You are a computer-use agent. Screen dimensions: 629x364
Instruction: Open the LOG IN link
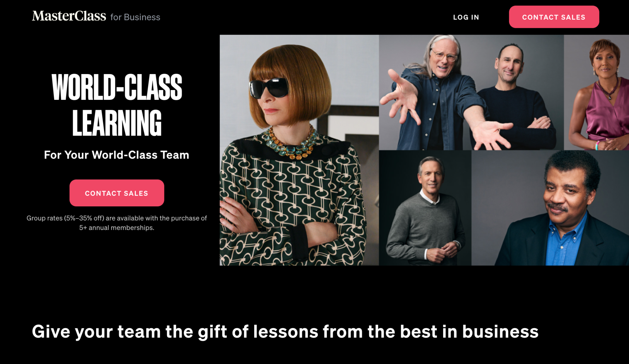coord(466,17)
